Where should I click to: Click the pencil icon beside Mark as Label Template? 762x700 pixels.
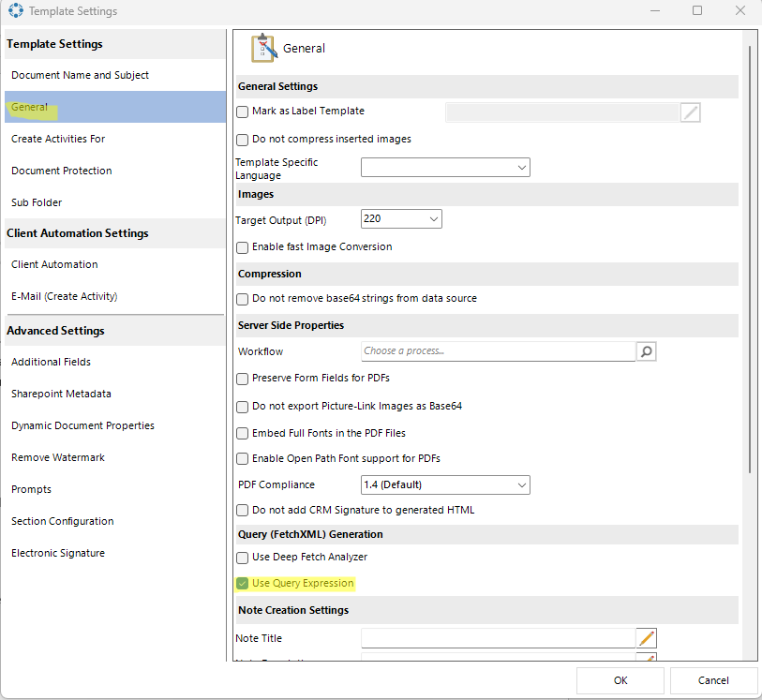tap(690, 112)
